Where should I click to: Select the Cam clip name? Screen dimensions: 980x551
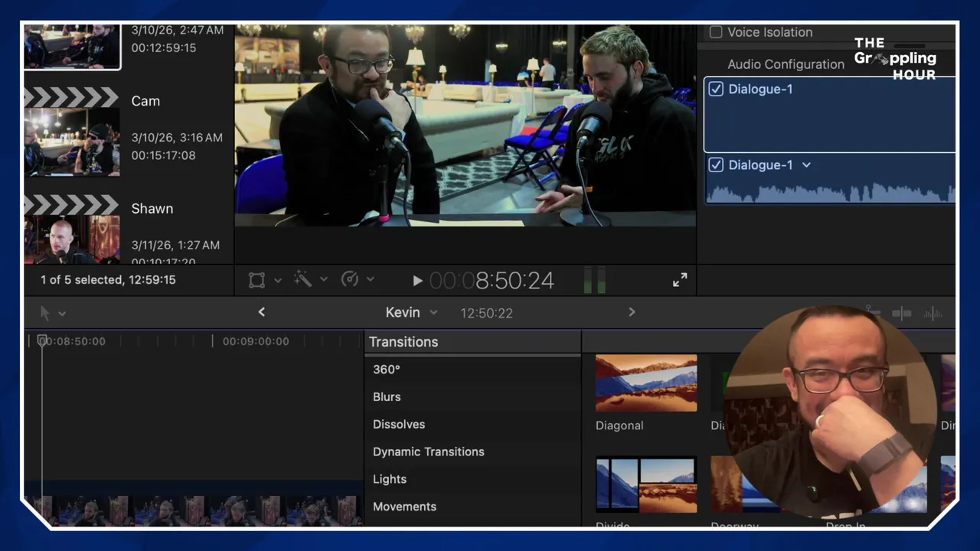(x=145, y=101)
